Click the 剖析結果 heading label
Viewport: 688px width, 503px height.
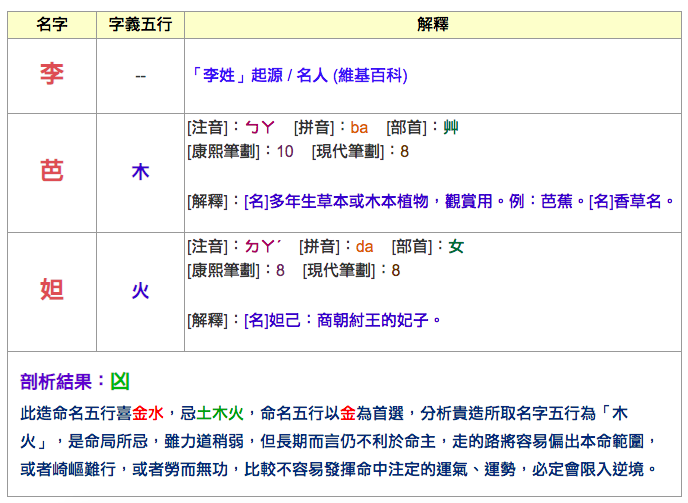coord(62,381)
